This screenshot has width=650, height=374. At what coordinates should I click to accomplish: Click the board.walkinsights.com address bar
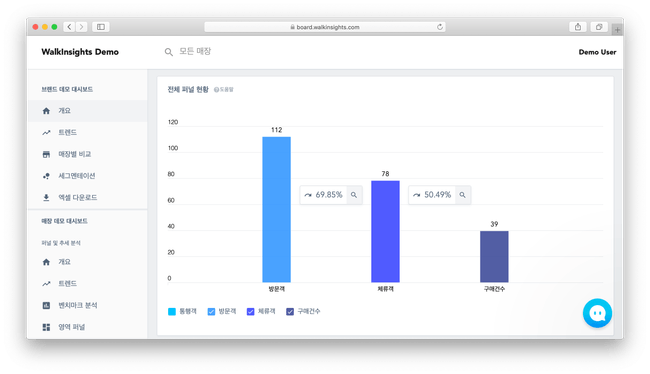[x=325, y=27]
